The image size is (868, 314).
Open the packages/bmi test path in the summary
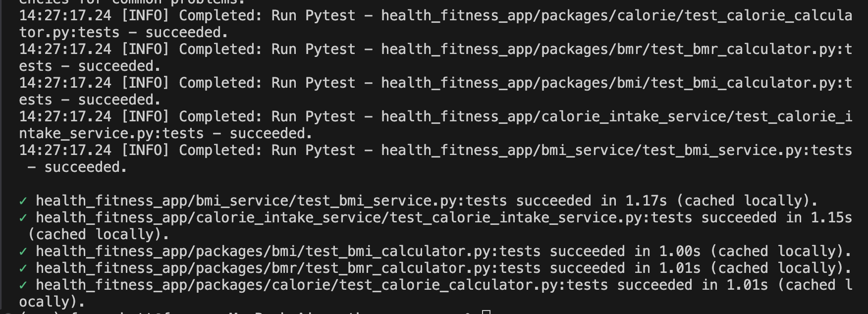[288, 252]
